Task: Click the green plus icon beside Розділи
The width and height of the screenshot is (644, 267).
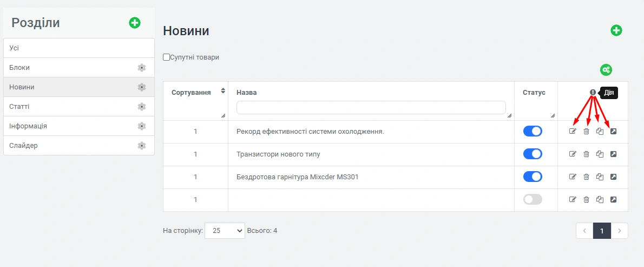Action: point(135,23)
